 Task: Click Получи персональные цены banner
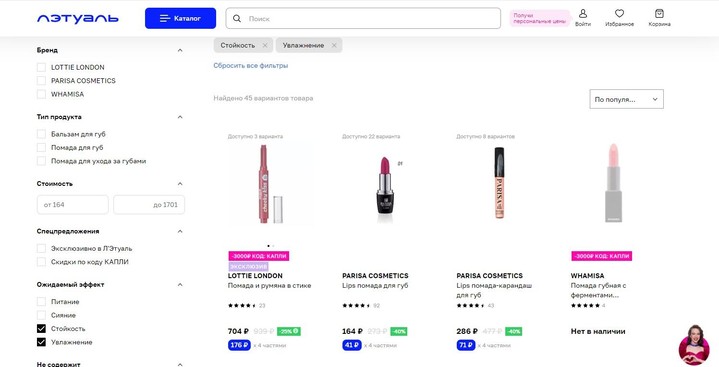pyautogui.click(x=540, y=19)
